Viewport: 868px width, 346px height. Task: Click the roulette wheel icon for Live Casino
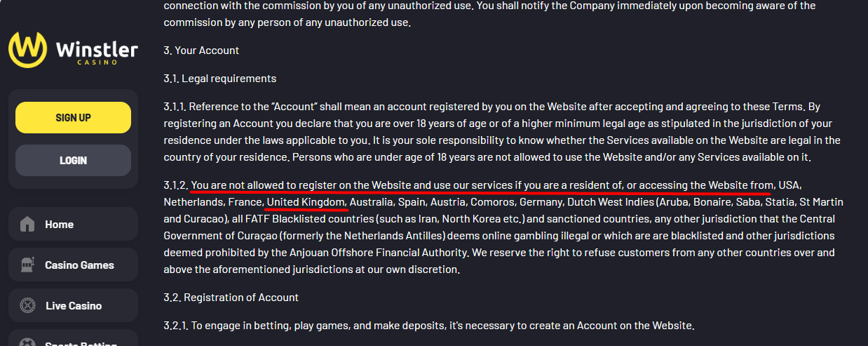tap(27, 306)
